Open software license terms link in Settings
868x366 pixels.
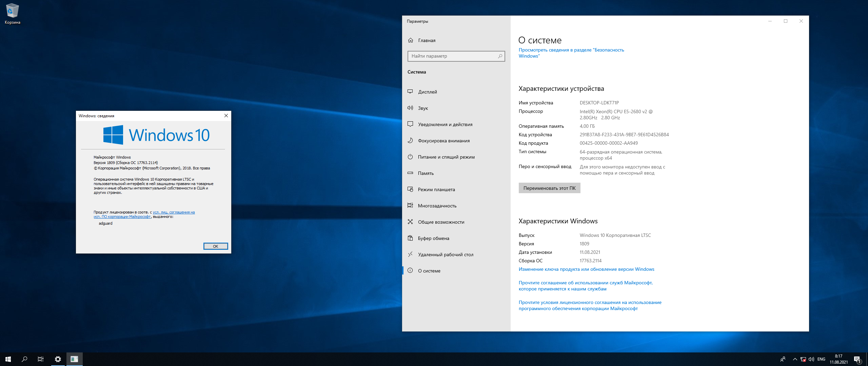(590, 305)
